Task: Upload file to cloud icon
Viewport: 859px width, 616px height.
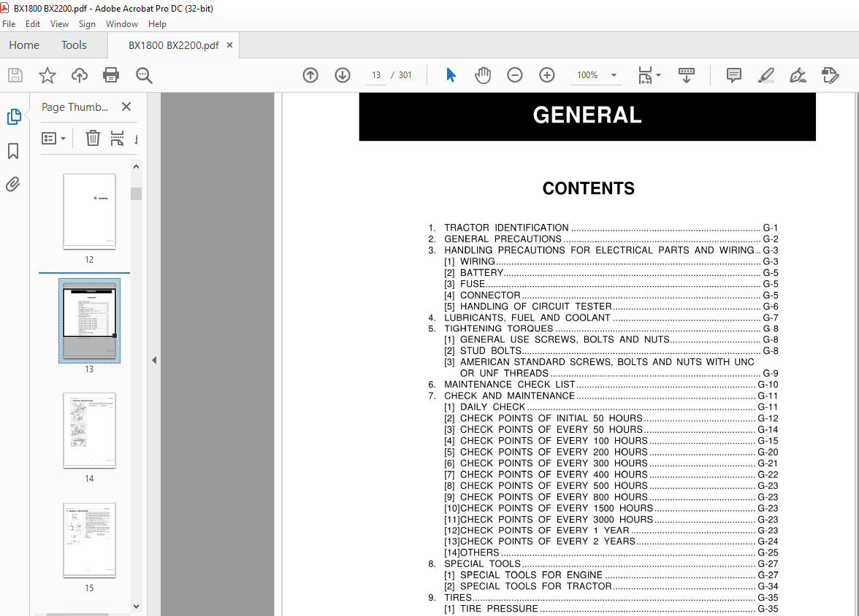Action: (x=80, y=75)
